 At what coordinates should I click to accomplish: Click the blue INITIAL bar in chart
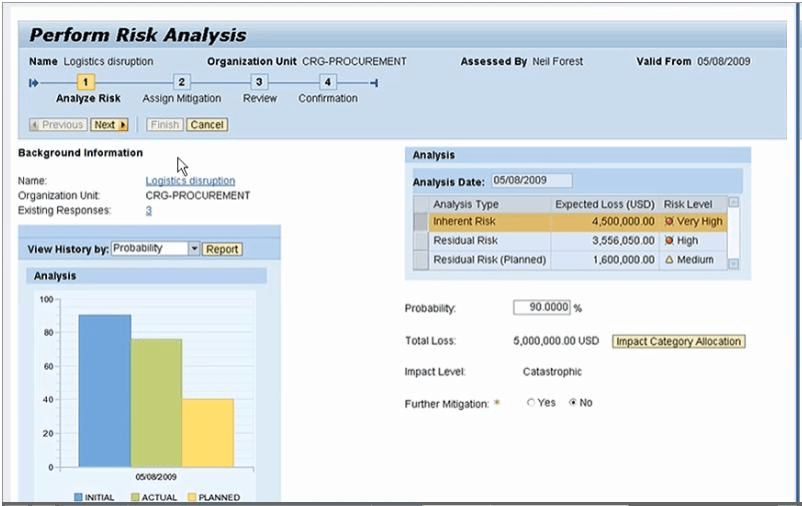[105, 390]
